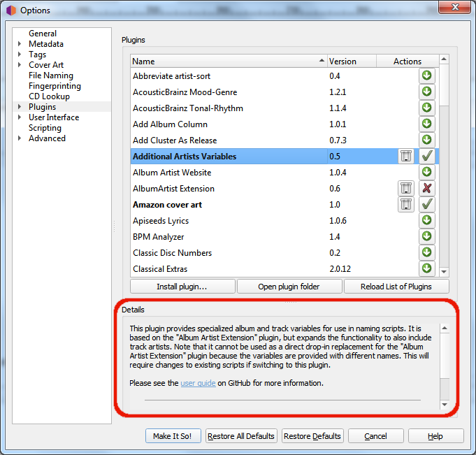
Task: Expand the User Interface section arrow
Action: pyautogui.click(x=20, y=117)
